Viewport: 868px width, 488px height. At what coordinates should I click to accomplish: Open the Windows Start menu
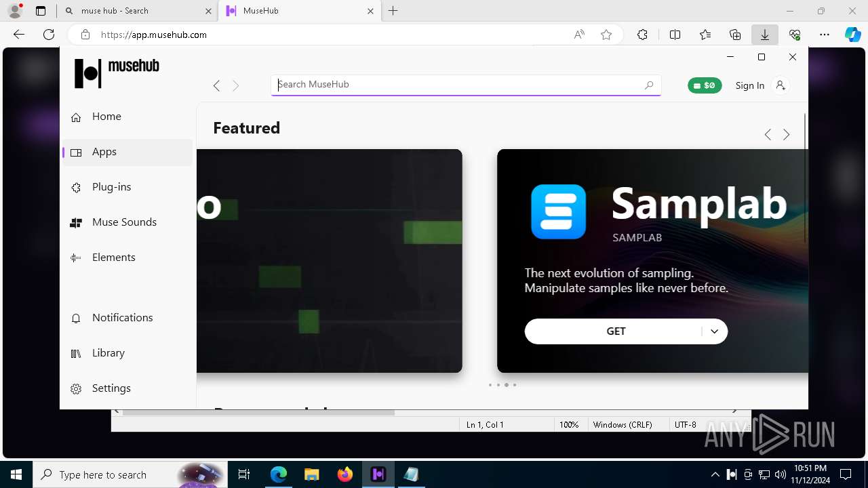tap(16, 474)
